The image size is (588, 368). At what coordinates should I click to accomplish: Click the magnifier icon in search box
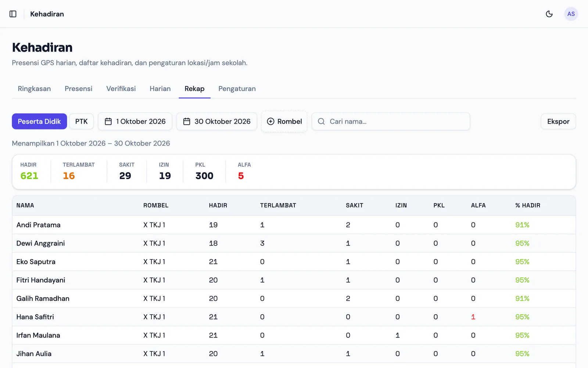click(321, 121)
